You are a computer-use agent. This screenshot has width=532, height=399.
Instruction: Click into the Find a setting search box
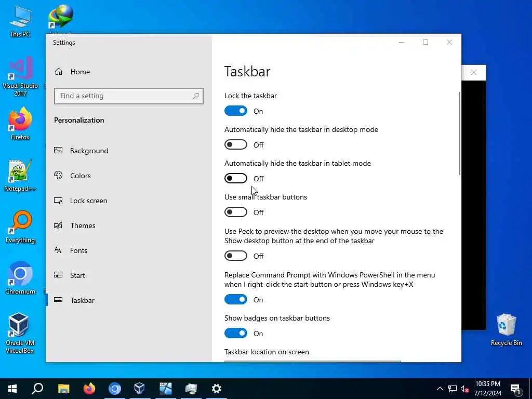click(129, 96)
